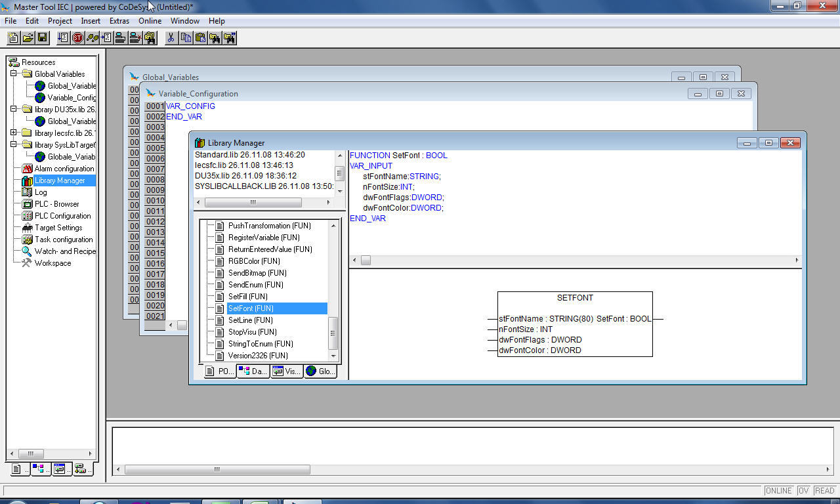Screen dimensions: 840x504
Task: Expand the library Iecsfc.lib folder
Action: pos(13,133)
